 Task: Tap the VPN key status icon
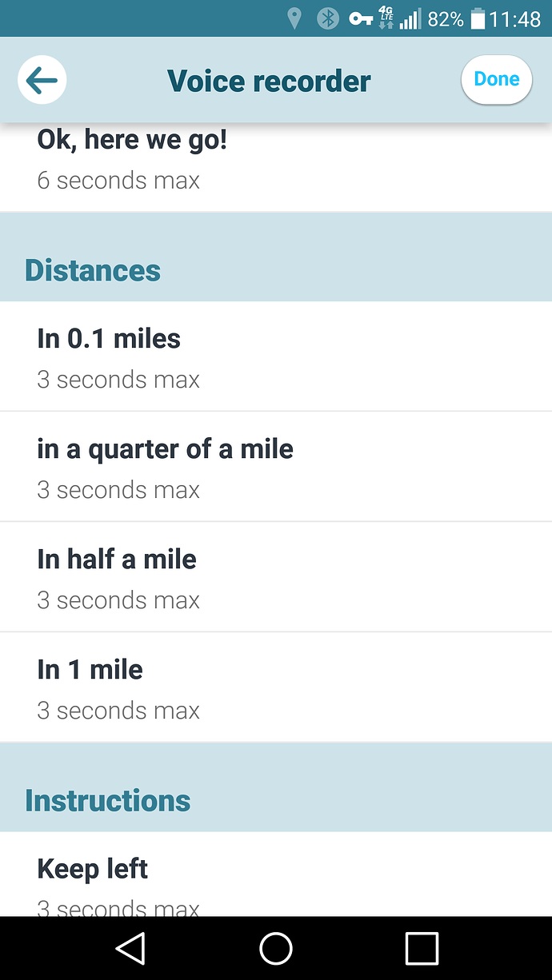361,18
